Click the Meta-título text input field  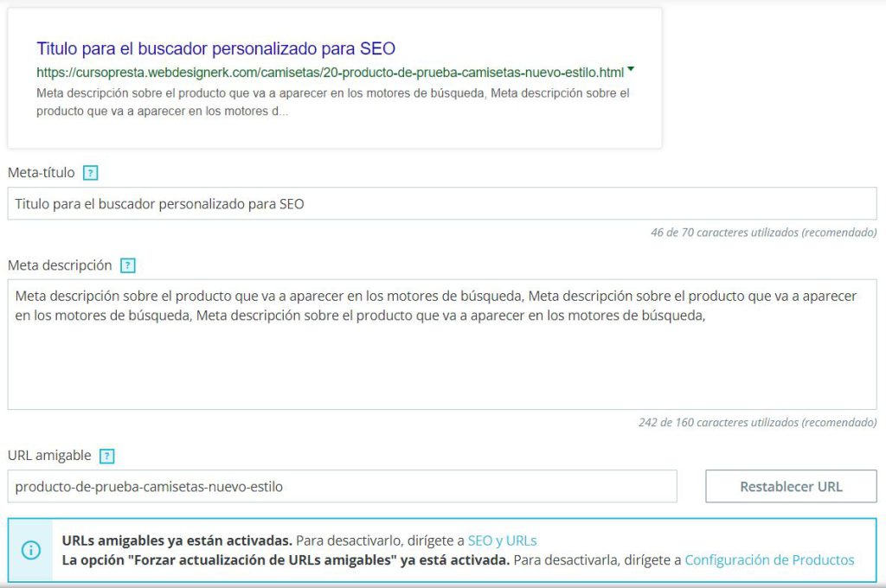442,204
